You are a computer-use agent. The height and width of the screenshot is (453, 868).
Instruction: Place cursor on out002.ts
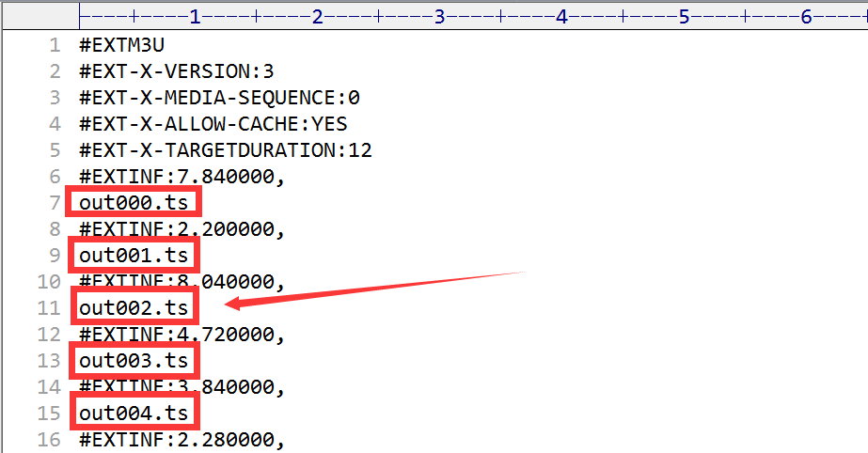pyautogui.click(x=134, y=308)
